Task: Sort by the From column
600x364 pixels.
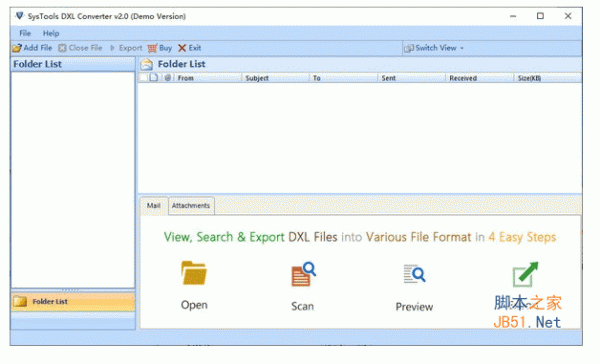Action: 208,78
